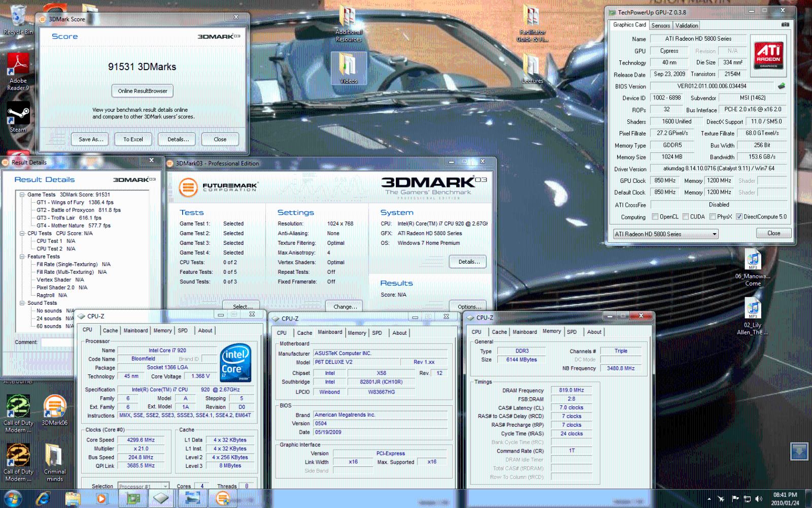Launch the 3DMark06 desktop shortcut
This screenshot has width=812, height=508.
[54, 410]
